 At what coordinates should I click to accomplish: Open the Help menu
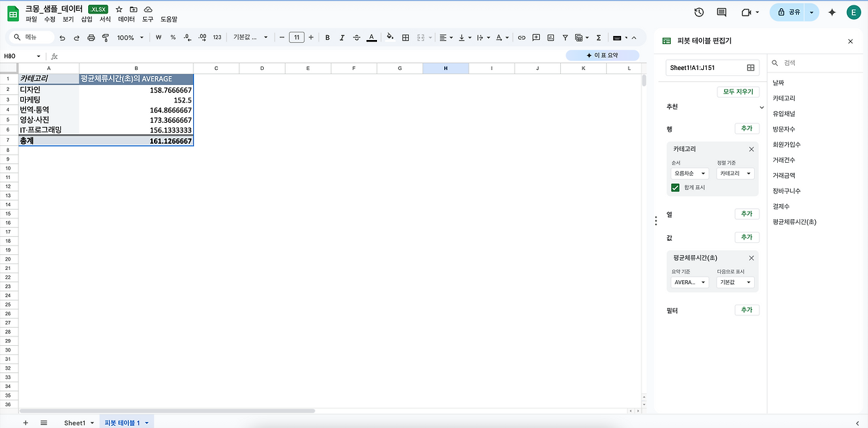point(169,20)
